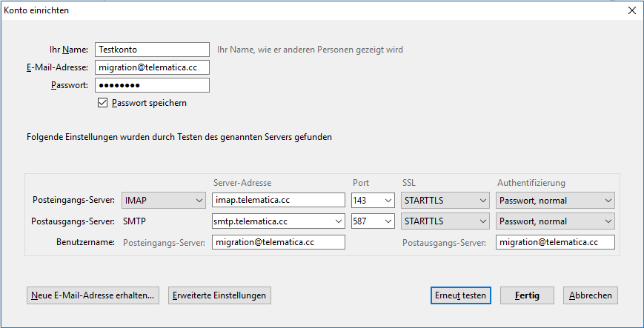Select the imap.telematica.cc server address field
The width and height of the screenshot is (644, 328).
pos(279,200)
